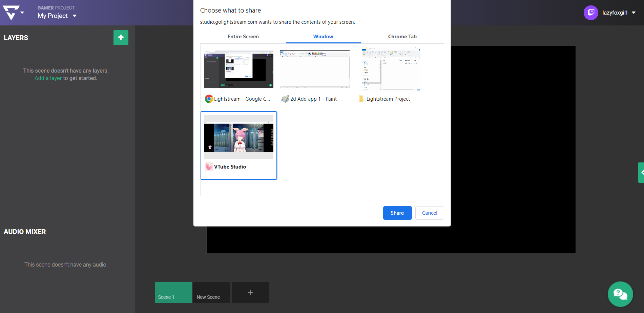Follow the 'Add a layer' link
Image resolution: width=644 pixels, height=313 pixels.
(48, 78)
